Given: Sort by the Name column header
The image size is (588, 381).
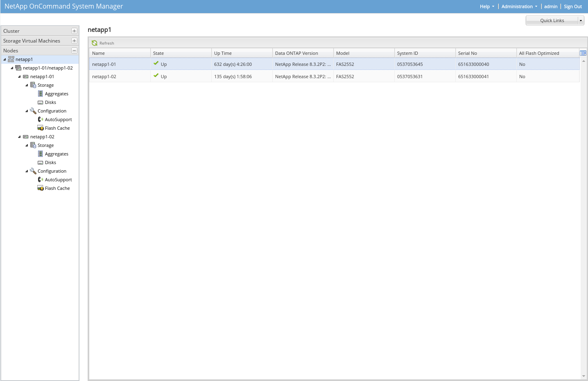Looking at the screenshot, I should click(120, 53).
